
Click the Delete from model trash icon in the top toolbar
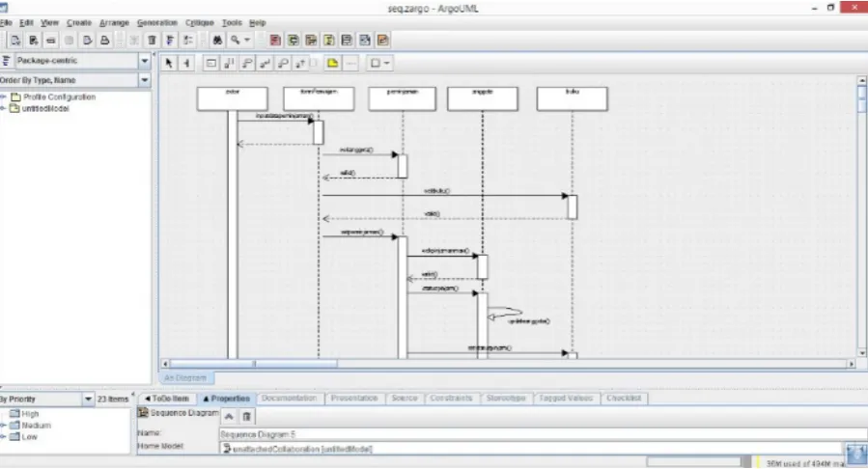152,41
